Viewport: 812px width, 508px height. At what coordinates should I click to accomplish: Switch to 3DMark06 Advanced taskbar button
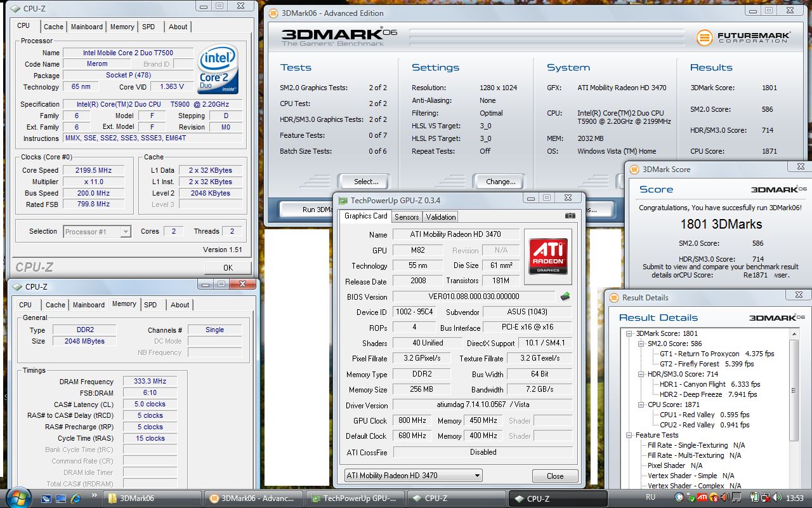[x=252, y=498]
